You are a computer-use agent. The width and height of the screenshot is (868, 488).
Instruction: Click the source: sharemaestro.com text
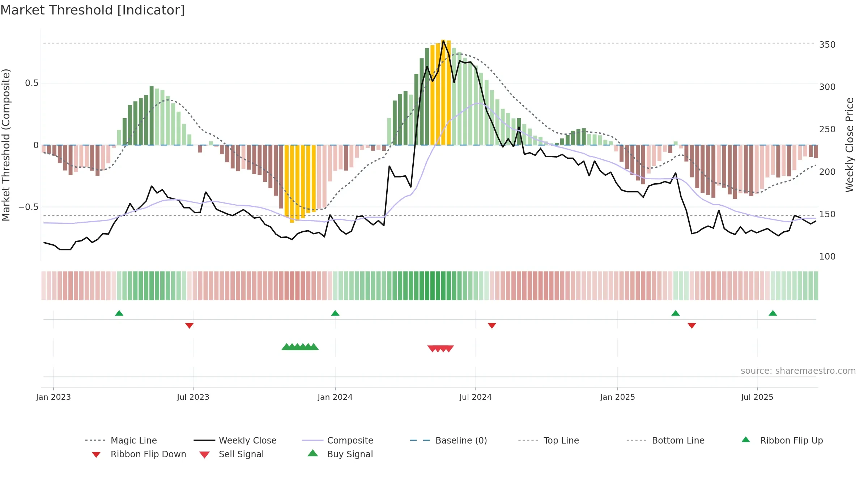tap(798, 371)
